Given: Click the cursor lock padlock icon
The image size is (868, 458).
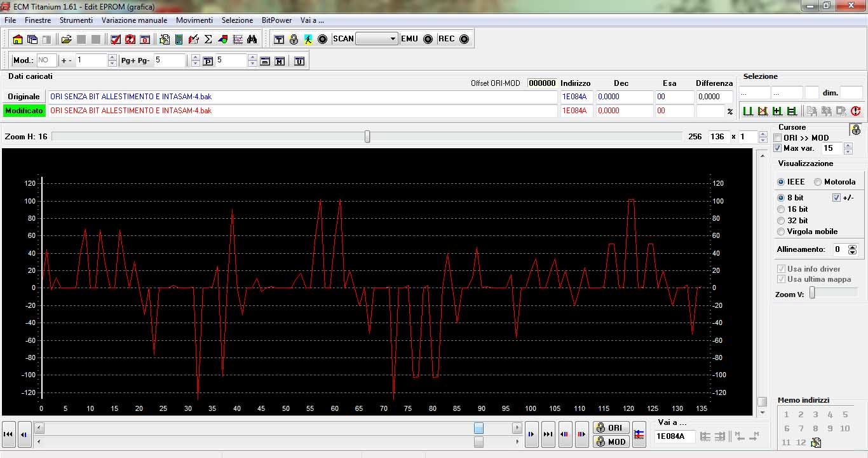Looking at the screenshot, I should 856,130.
